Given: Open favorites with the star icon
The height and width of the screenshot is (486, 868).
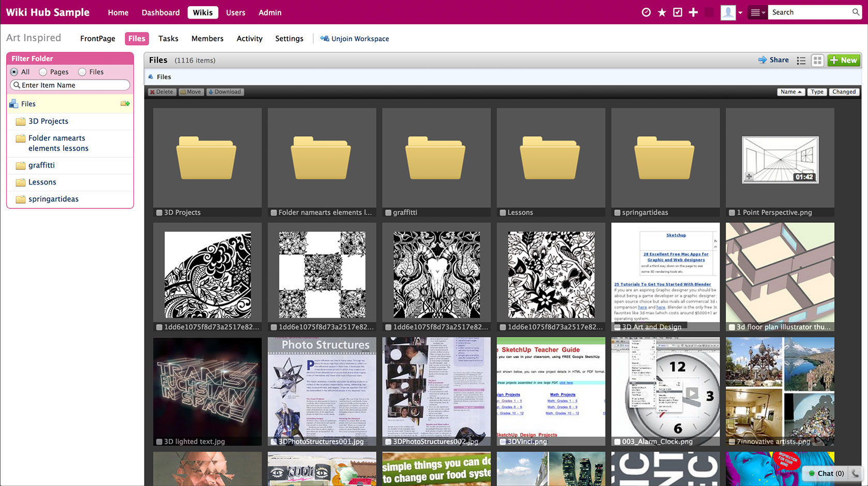Looking at the screenshot, I should (662, 12).
